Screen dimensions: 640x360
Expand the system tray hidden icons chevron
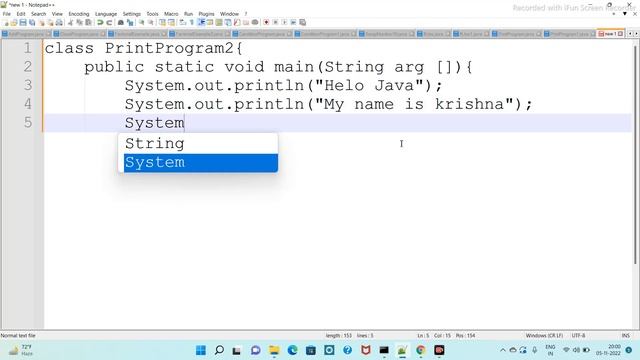click(503, 350)
